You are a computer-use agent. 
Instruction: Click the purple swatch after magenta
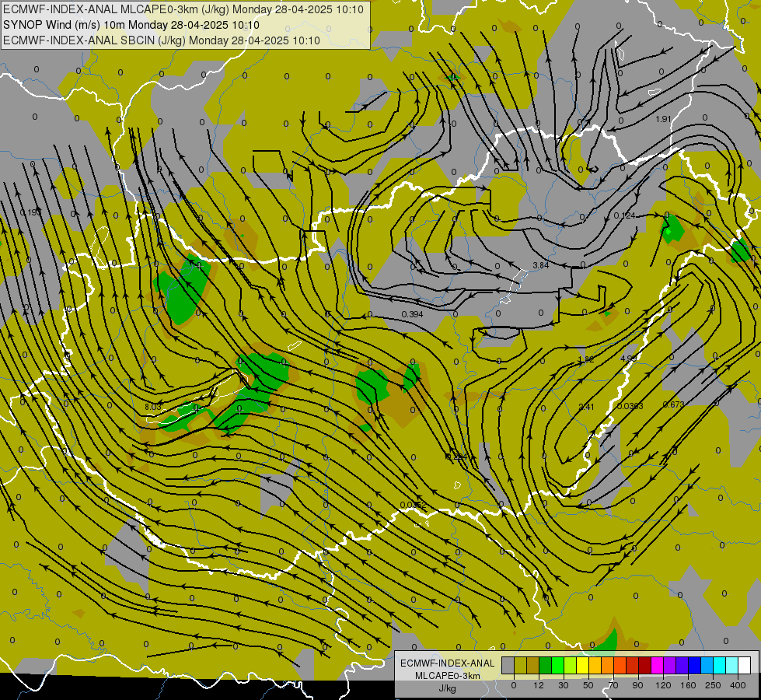(670, 665)
